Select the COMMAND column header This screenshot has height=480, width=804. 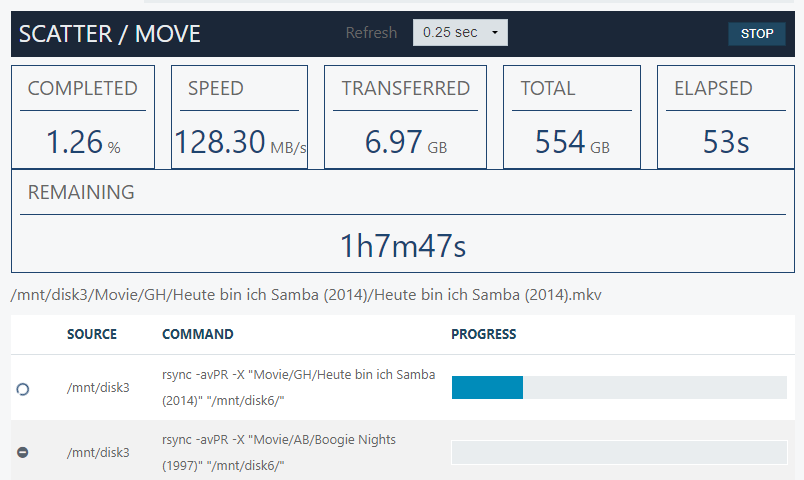pos(197,334)
